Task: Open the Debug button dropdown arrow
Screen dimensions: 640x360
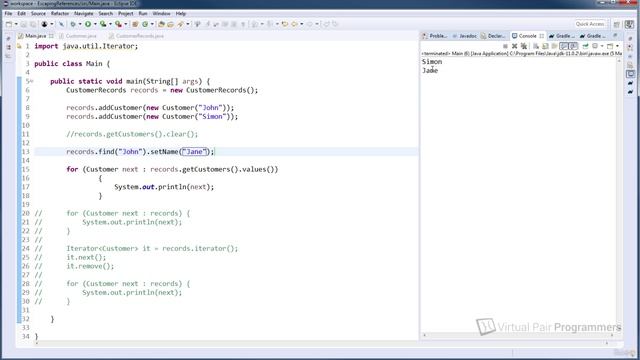Action: [x=80, y=24]
